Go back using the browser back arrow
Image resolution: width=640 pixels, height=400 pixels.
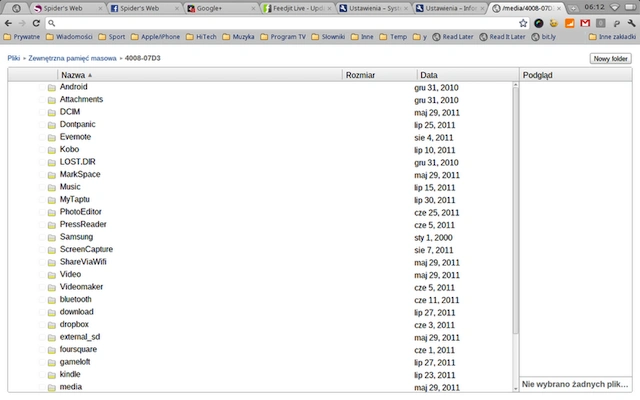pos(8,23)
